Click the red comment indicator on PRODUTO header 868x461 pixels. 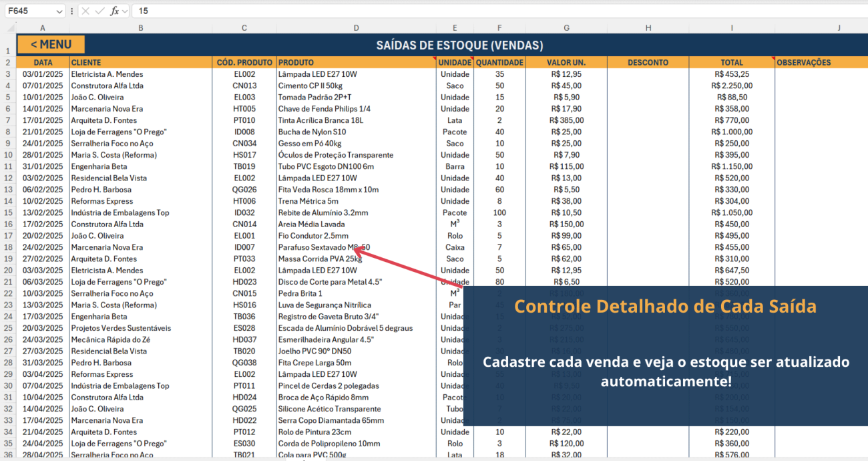pos(433,59)
